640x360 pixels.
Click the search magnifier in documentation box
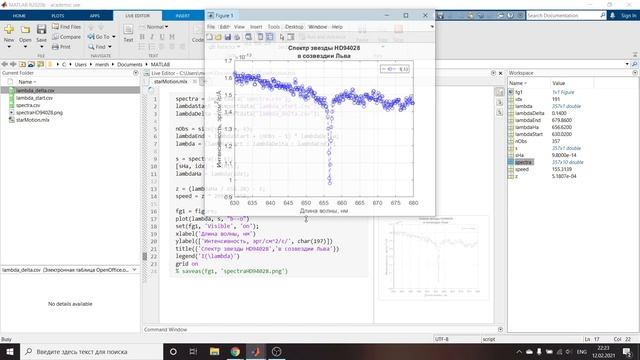pyautogui.click(x=602, y=16)
